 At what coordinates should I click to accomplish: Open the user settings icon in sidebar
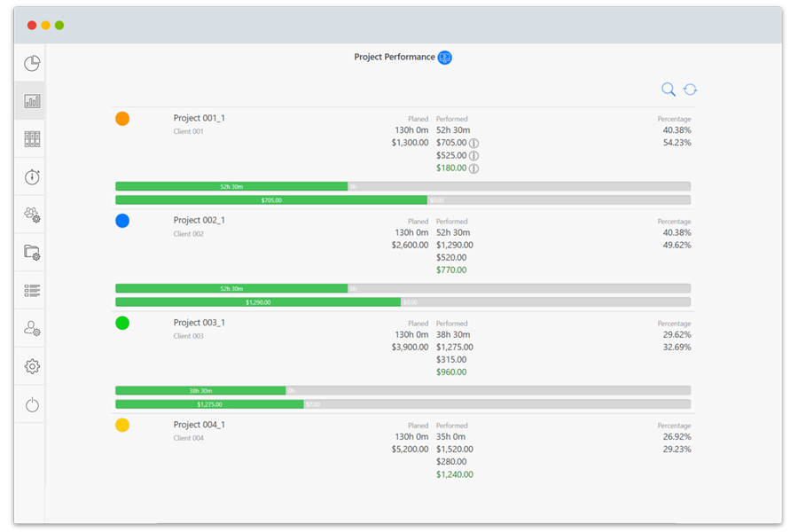[x=32, y=328]
